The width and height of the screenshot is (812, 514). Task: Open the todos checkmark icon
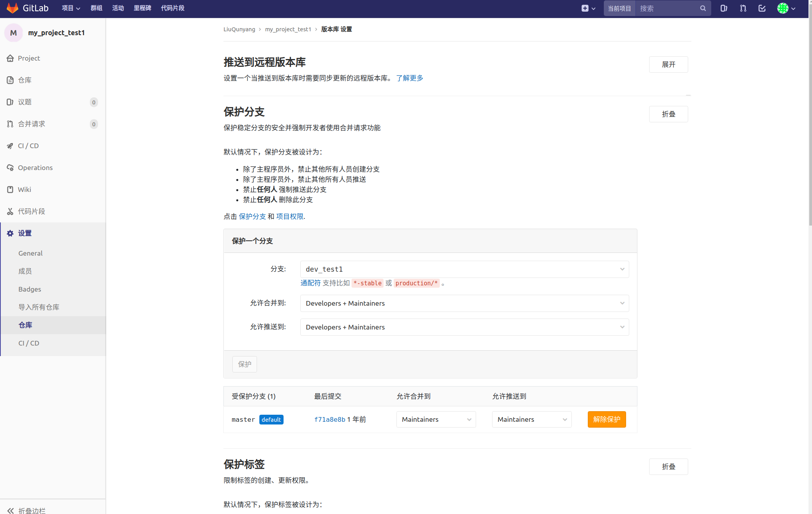(x=762, y=8)
